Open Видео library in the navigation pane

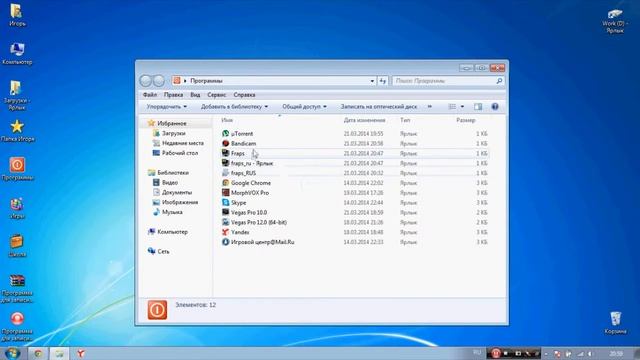coord(169,182)
